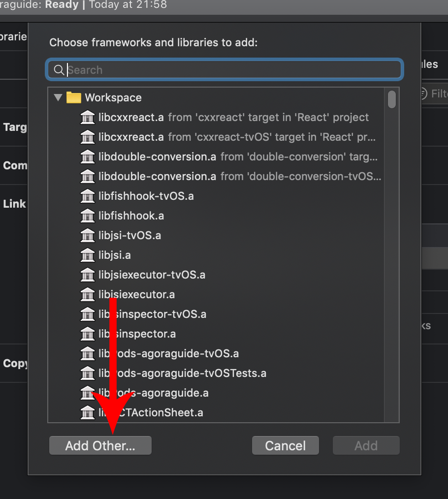Choose libfishhook.a library icon
448x499 pixels.
pos(87,216)
